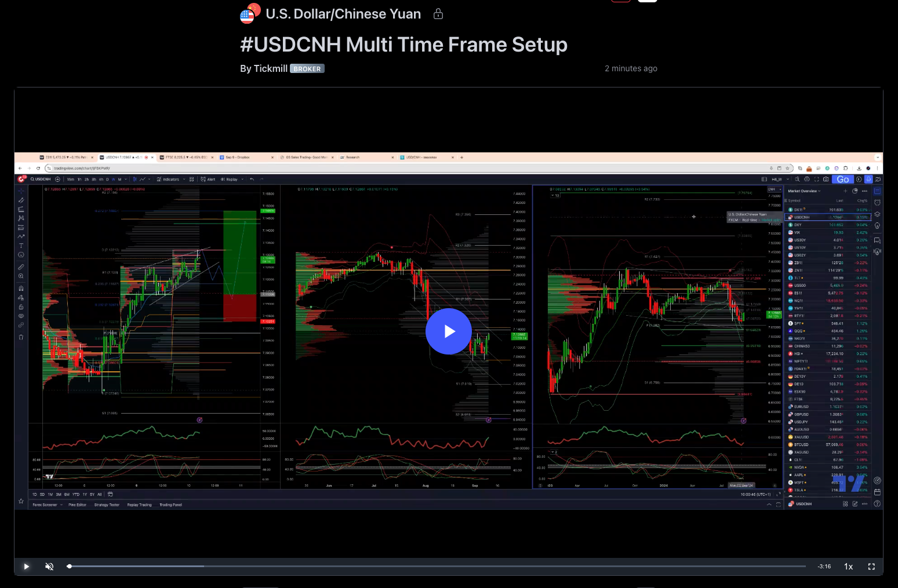Select the crosshair cursor tool in drawing toolbar
The width and height of the screenshot is (898, 588).
point(21,191)
